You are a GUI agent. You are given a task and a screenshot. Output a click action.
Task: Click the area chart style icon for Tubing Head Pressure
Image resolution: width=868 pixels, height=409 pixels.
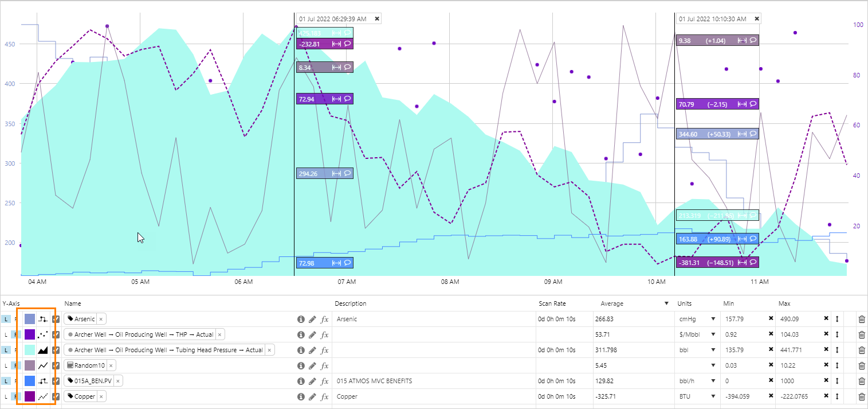pyautogui.click(x=43, y=350)
